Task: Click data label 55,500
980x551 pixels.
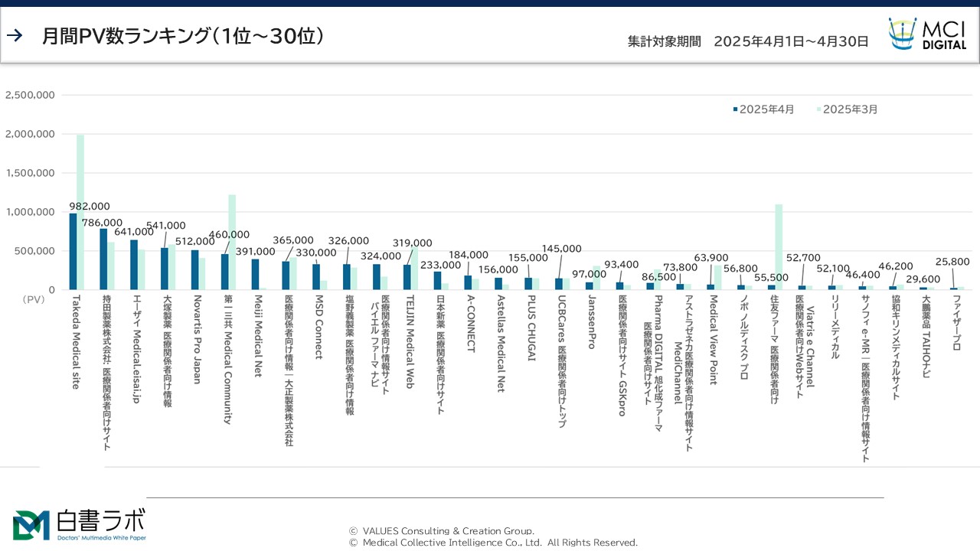Action: point(771,276)
